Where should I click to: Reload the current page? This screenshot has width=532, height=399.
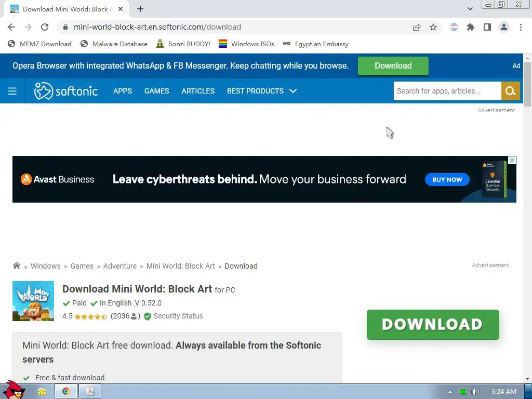pos(45,27)
